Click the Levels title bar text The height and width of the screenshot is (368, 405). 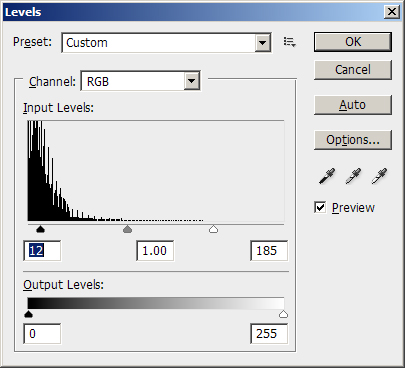click(x=23, y=12)
